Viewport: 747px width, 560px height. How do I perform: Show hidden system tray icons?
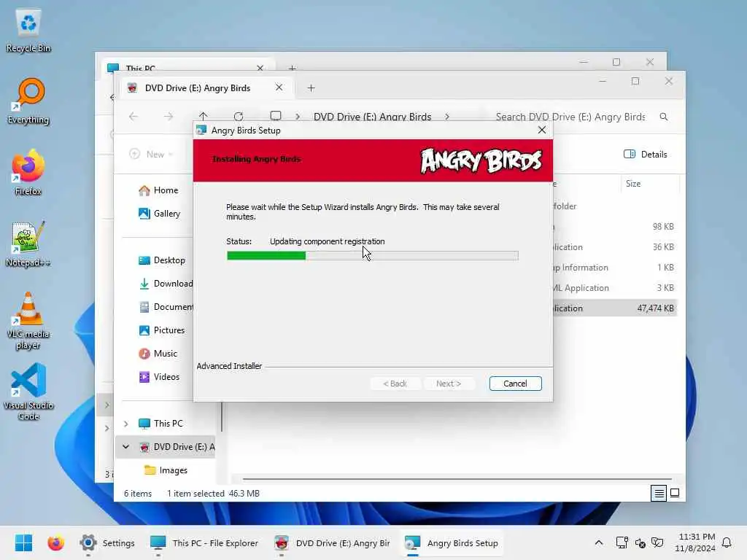pyautogui.click(x=599, y=542)
